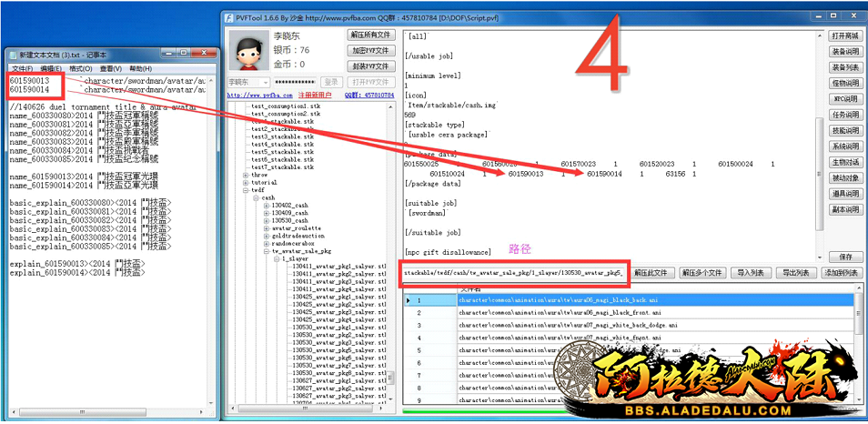
Task: Click the 加密PVF文件 button
Action: 370,50
